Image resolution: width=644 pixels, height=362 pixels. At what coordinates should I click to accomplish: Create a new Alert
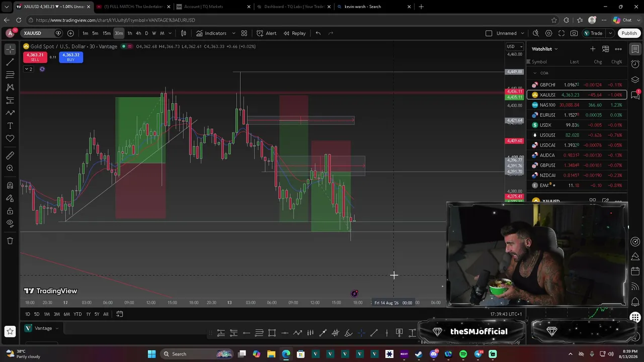[x=267, y=33]
